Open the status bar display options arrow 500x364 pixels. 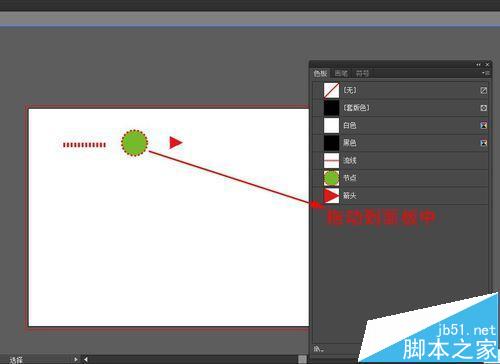76,359
